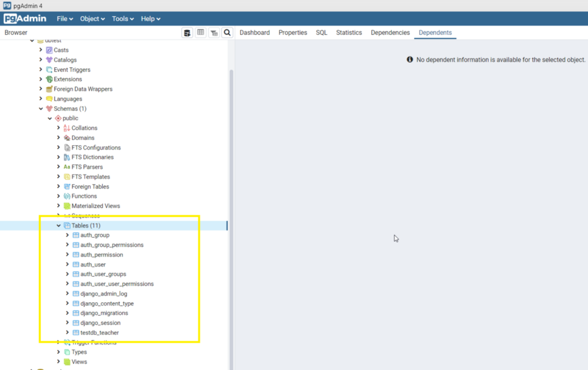This screenshot has height=370, width=588.
Task: Click the Filtered Rows toolbar icon
Action: pyautogui.click(x=214, y=33)
